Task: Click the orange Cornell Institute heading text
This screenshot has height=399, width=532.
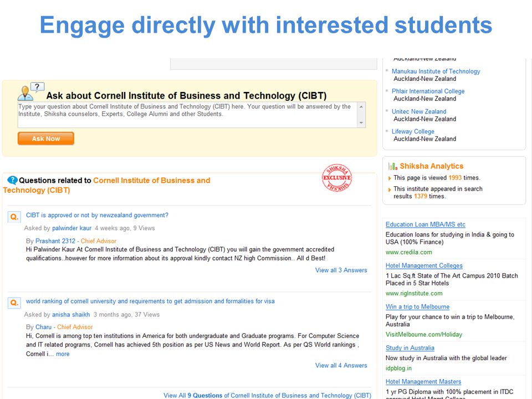Action: point(151,180)
